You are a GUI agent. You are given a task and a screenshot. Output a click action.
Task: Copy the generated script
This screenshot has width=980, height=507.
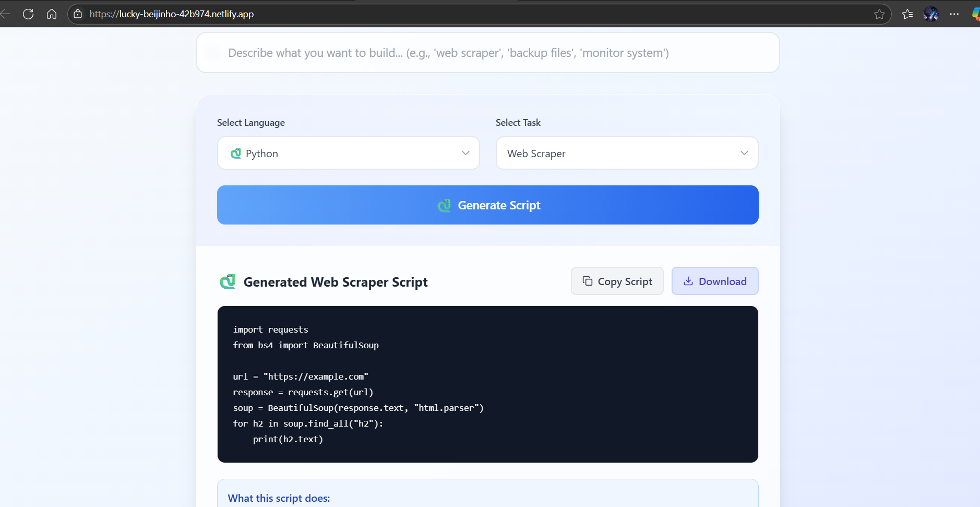coord(617,281)
